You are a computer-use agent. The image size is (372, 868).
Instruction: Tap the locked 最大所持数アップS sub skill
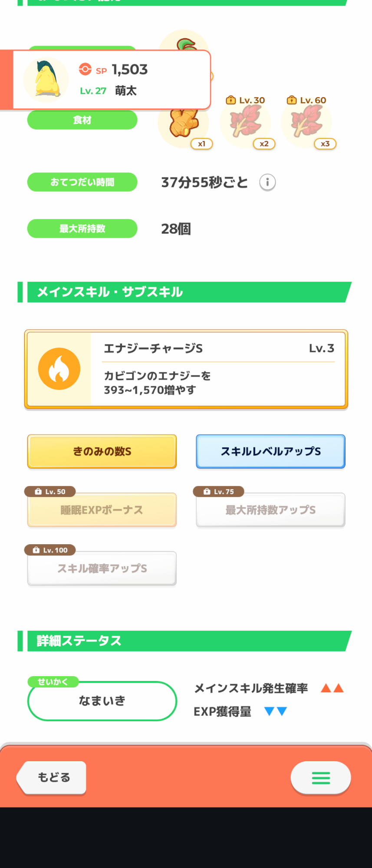[270, 510]
